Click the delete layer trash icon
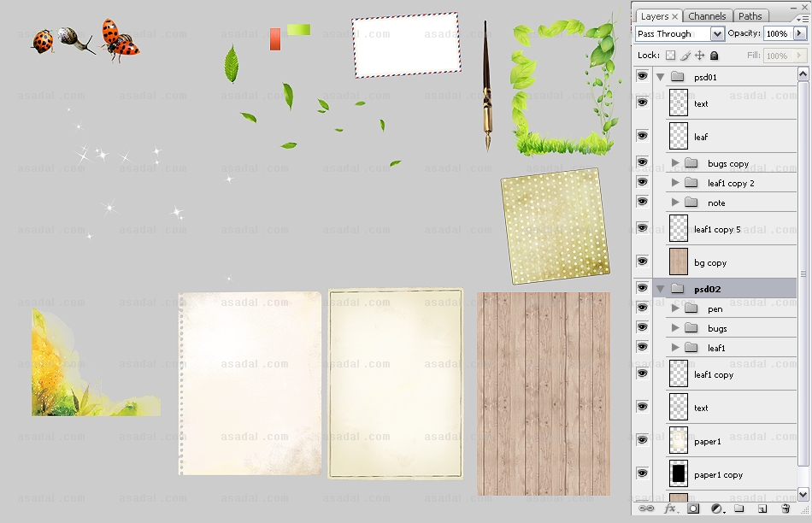The height and width of the screenshot is (523, 812). pos(786,508)
